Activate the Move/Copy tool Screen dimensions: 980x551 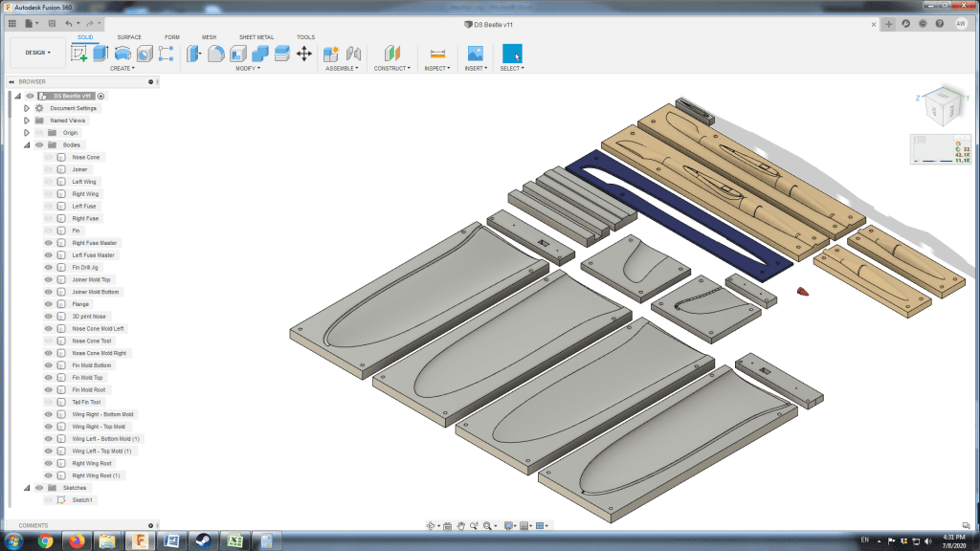[x=304, y=54]
